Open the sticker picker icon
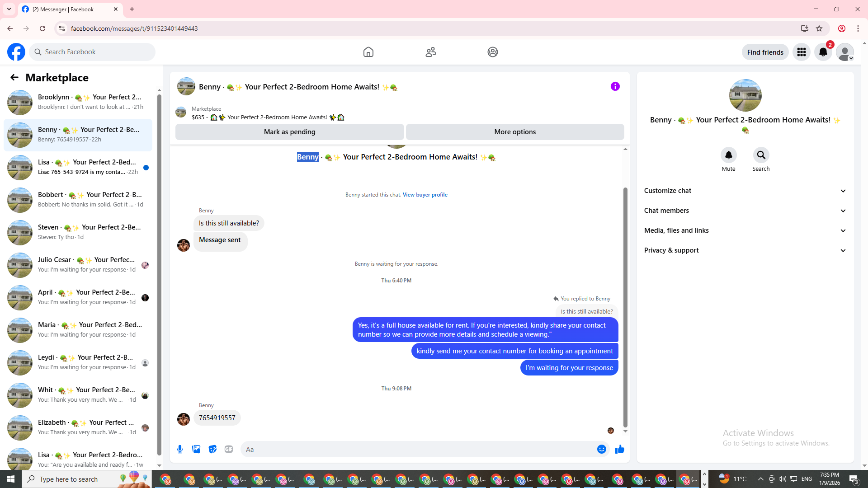Screen dimensions: 868x488 pyautogui.click(x=212, y=449)
